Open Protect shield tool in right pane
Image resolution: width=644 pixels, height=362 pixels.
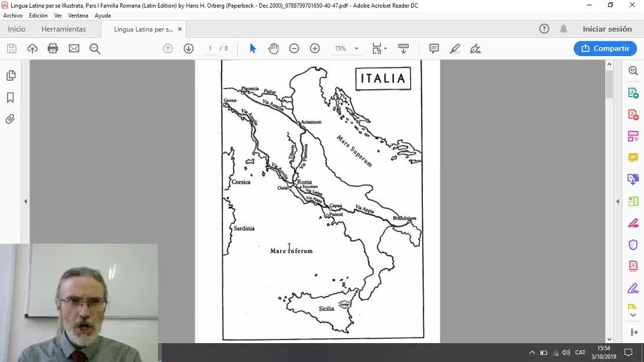(633, 245)
